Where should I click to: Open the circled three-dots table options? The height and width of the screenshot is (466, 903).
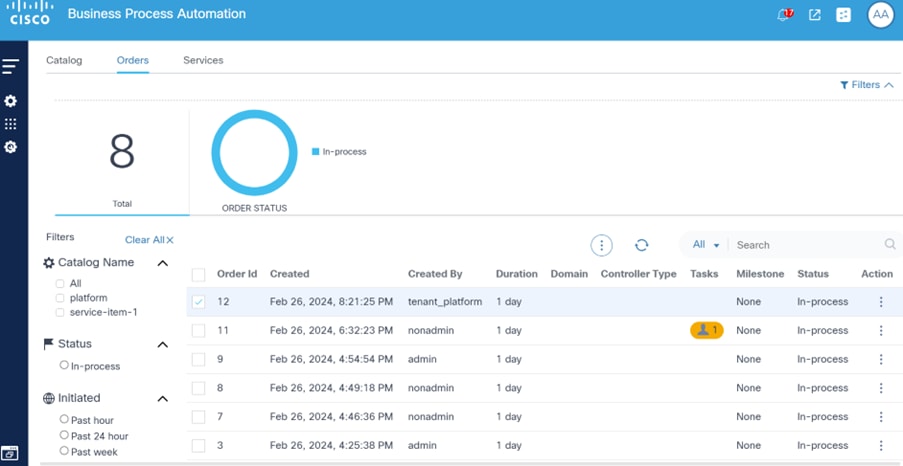click(x=601, y=245)
